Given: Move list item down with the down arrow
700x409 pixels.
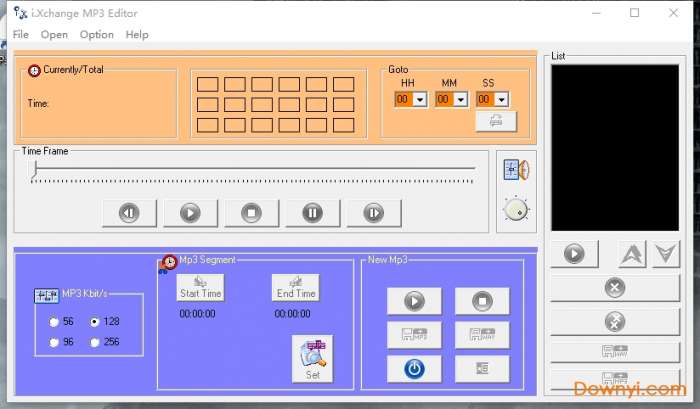Looking at the screenshot, I should click(665, 254).
